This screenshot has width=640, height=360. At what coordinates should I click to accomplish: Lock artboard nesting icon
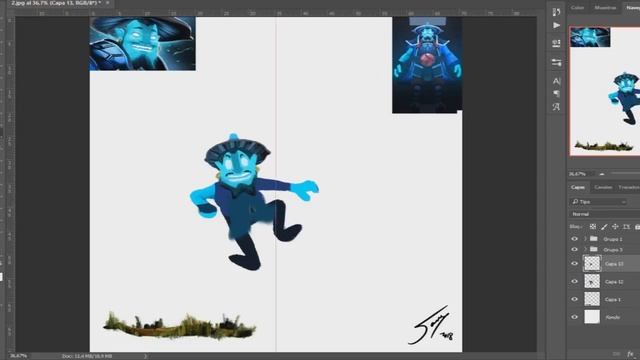click(627, 227)
